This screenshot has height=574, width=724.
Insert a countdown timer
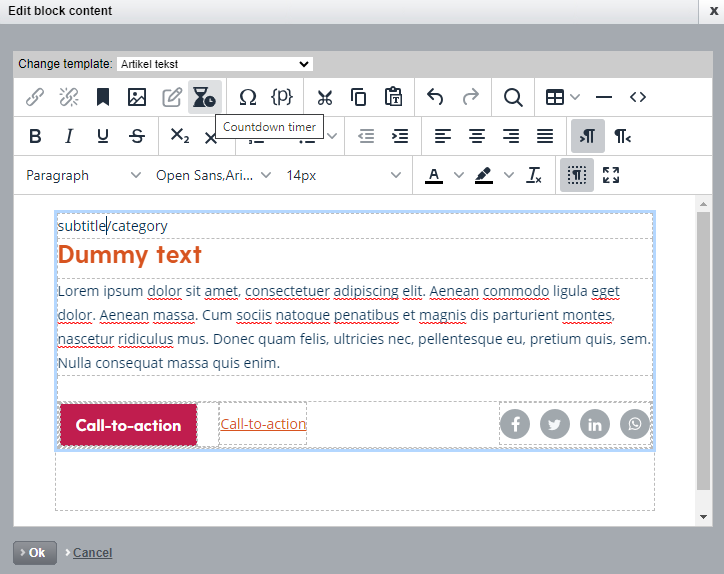click(x=204, y=97)
